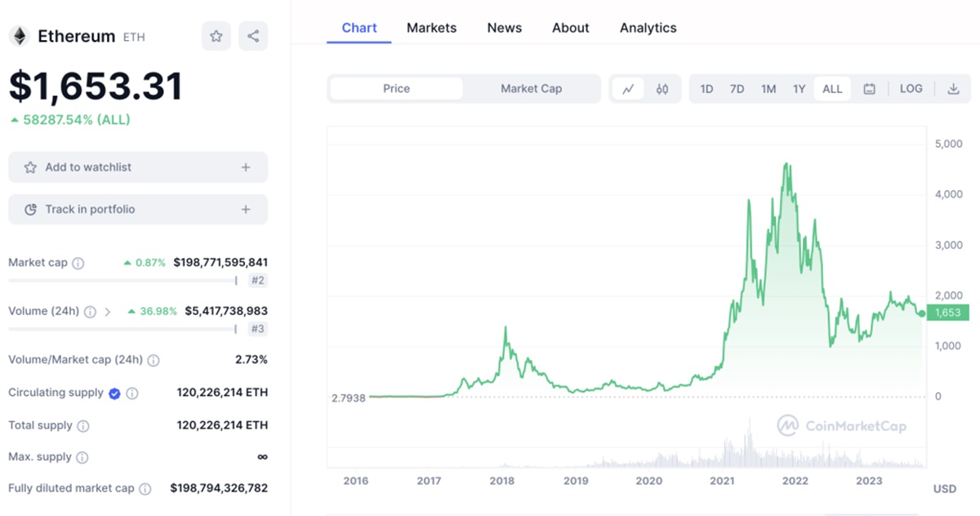Toggle the LOG scale option
Image resolution: width=980 pixels, height=516 pixels.
tap(911, 89)
